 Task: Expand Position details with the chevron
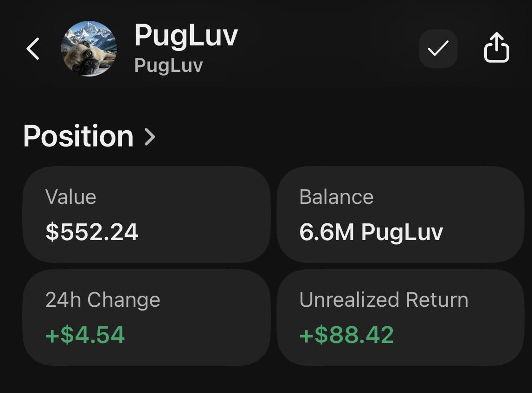click(x=150, y=137)
